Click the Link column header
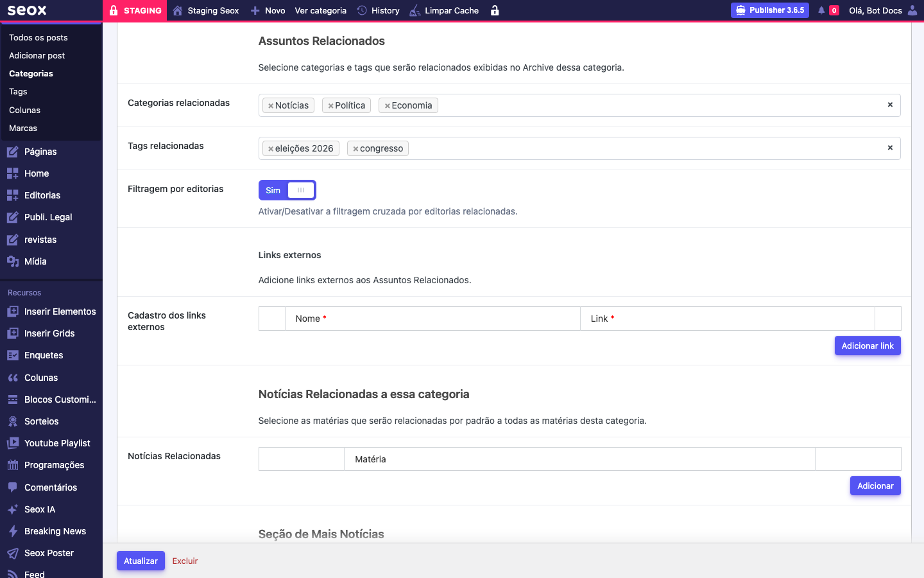This screenshot has width=924, height=578. tap(728, 319)
